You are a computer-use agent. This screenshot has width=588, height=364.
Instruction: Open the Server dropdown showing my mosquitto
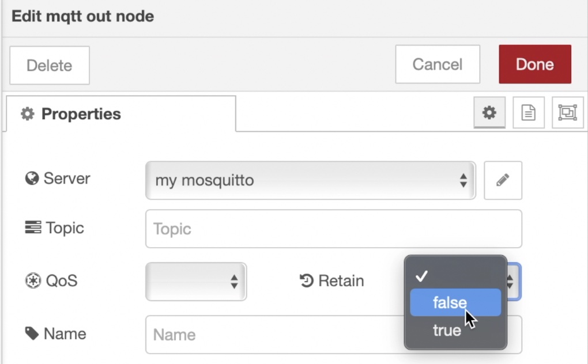(311, 180)
